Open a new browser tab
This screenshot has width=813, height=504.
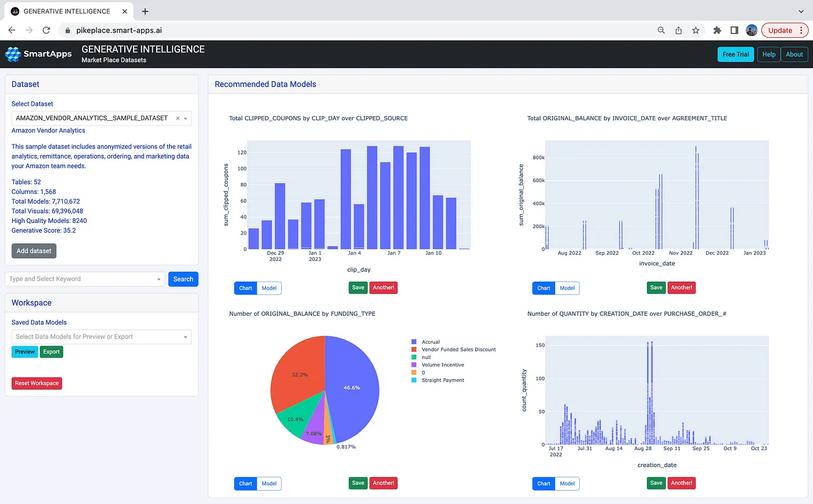tap(145, 11)
